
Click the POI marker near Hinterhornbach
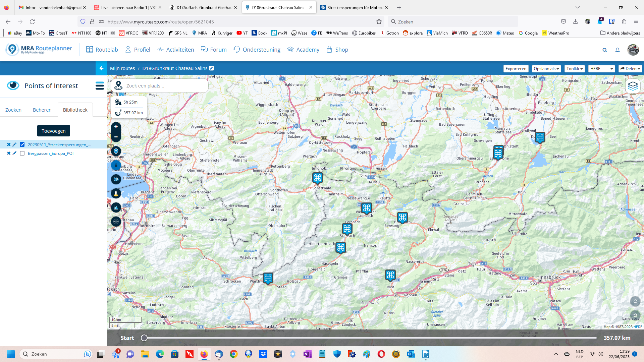tap(341, 248)
